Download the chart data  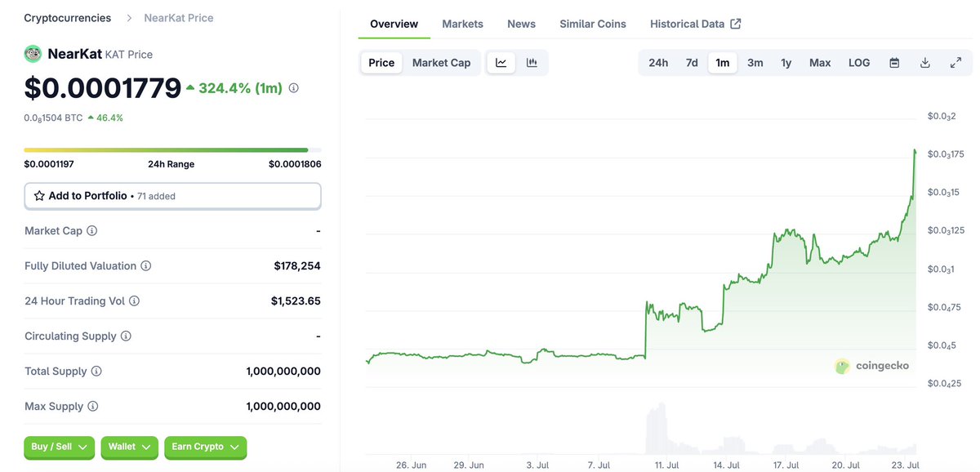tap(925, 63)
